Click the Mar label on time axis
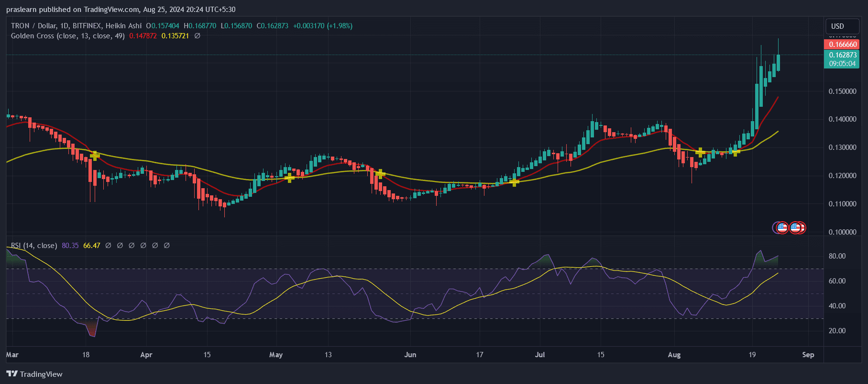Image resolution: width=868 pixels, height=384 pixels. click(x=12, y=355)
